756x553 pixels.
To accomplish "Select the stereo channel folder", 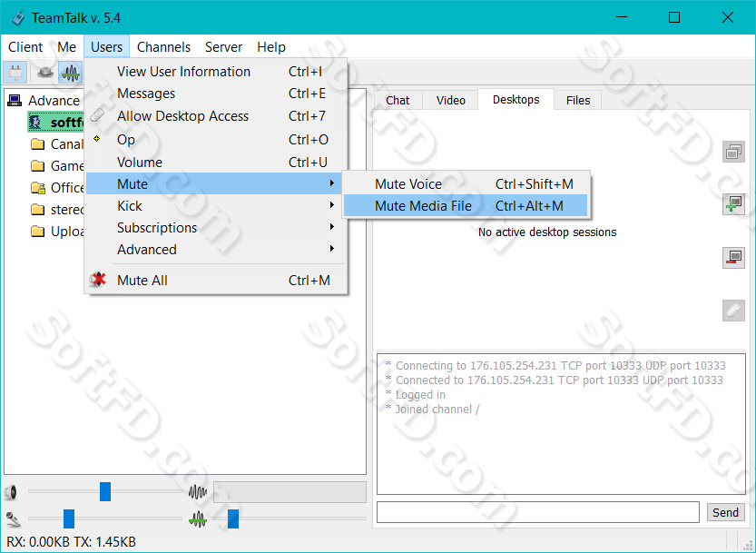I will 57,210.
